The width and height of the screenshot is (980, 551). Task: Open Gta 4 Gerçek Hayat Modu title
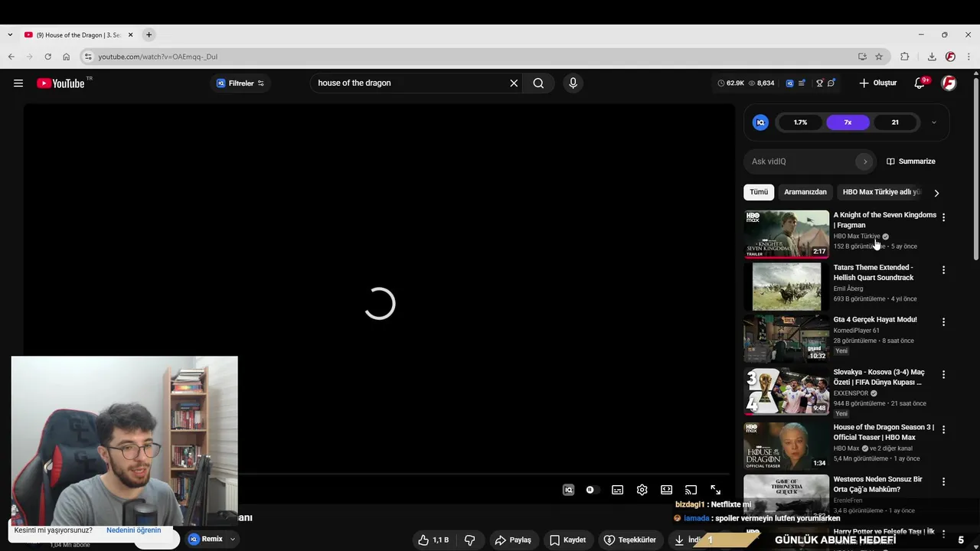(x=875, y=320)
